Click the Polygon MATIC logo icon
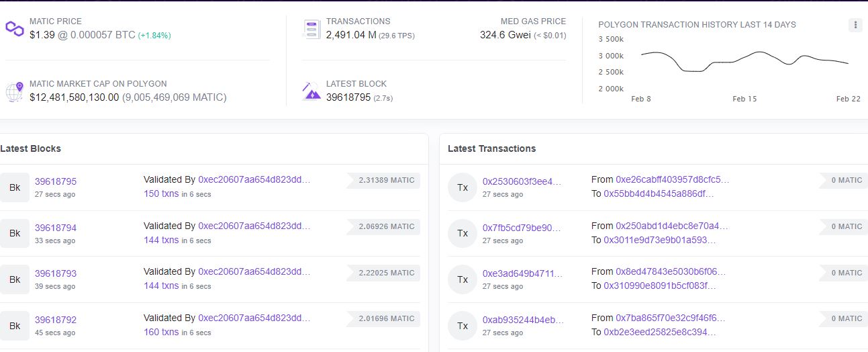The height and width of the screenshot is (352, 868). coord(14,28)
